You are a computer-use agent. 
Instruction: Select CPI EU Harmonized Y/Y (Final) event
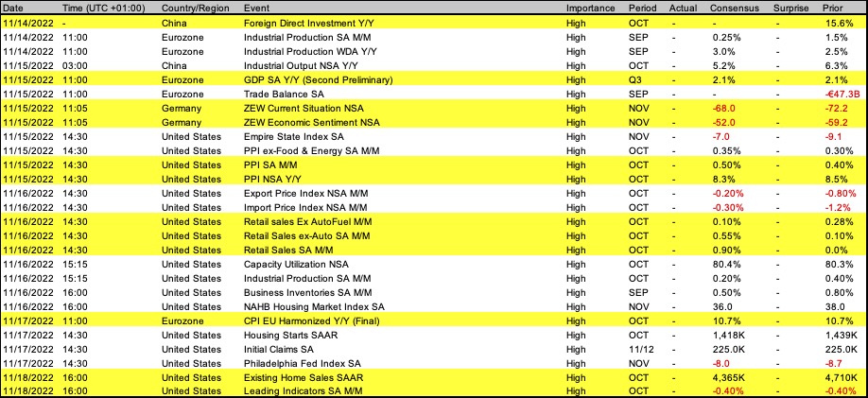point(313,320)
